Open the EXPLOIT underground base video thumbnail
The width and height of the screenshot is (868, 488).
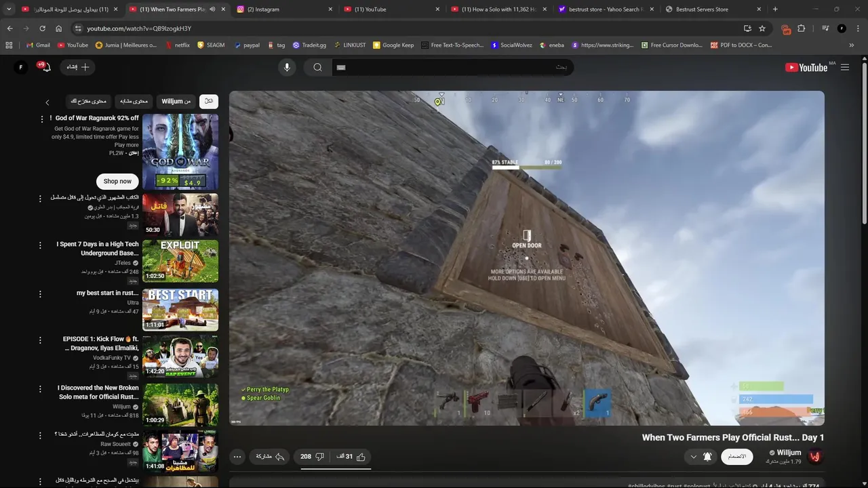point(180,261)
